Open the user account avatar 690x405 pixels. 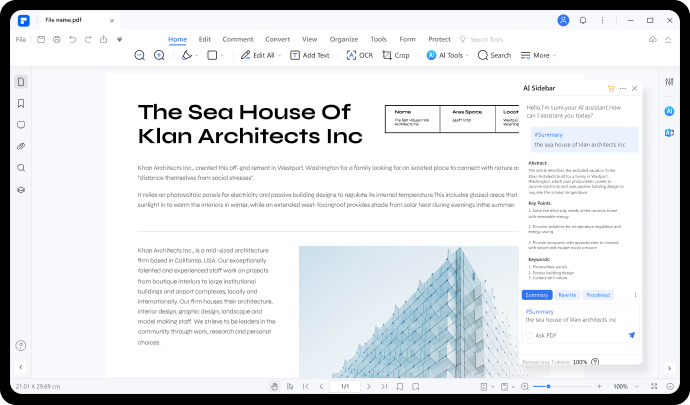[563, 20]
